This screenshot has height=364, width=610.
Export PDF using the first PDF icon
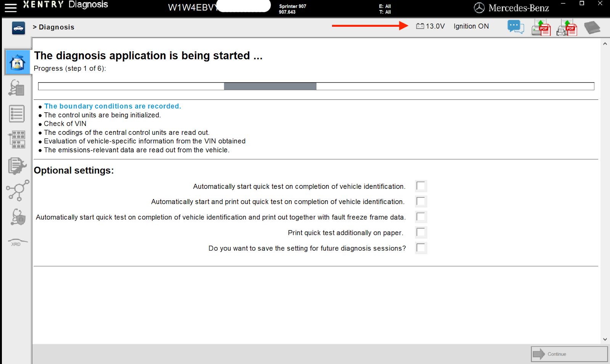click(x=541, y=28)
